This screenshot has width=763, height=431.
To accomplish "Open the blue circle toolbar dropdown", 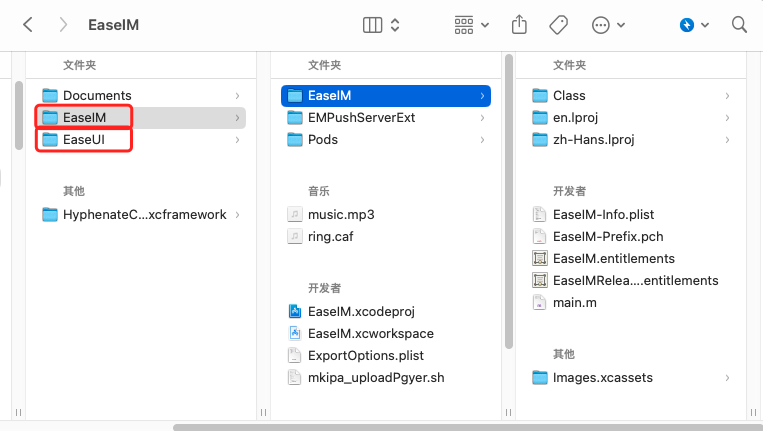I will pos(694,24).
